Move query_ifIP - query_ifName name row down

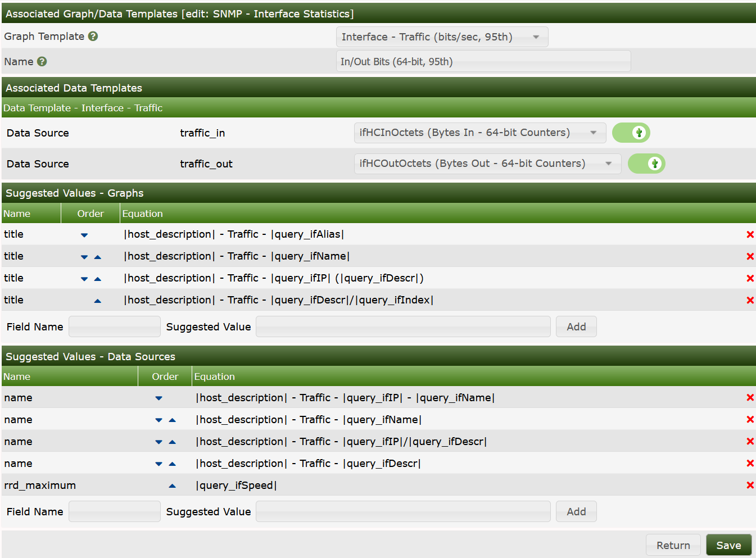click(x=159, y=398)
